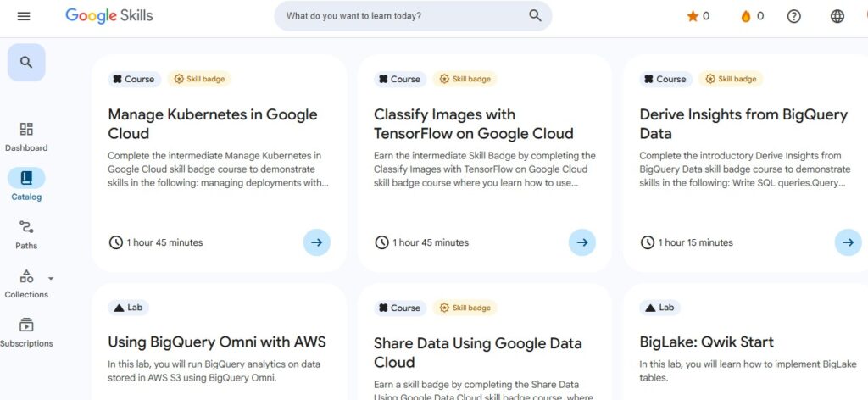Viewport: 868px width, 400px height.
Task: Click the blue search button in sidebar
Action: 26,62
